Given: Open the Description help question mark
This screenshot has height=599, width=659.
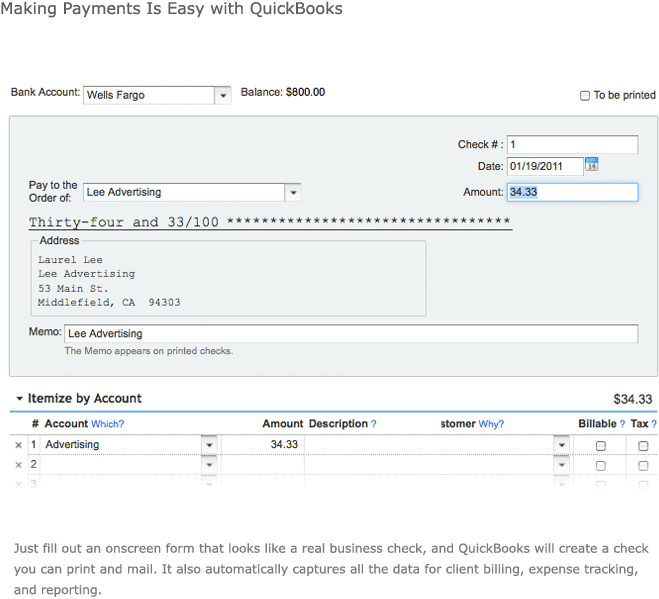Looking at the screenshot, I should pos(374,424).
